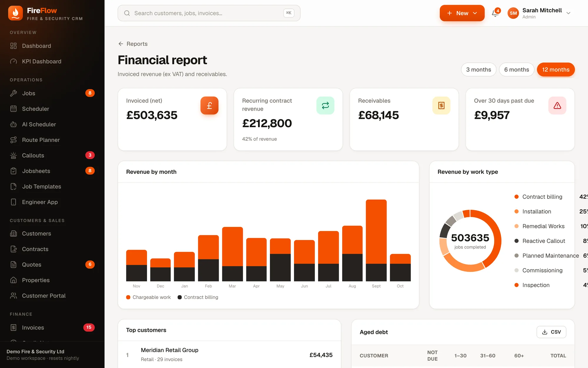Click the Invoices receipt icon
The height and width of the screenshot is (368, 588).
(14, 328)
